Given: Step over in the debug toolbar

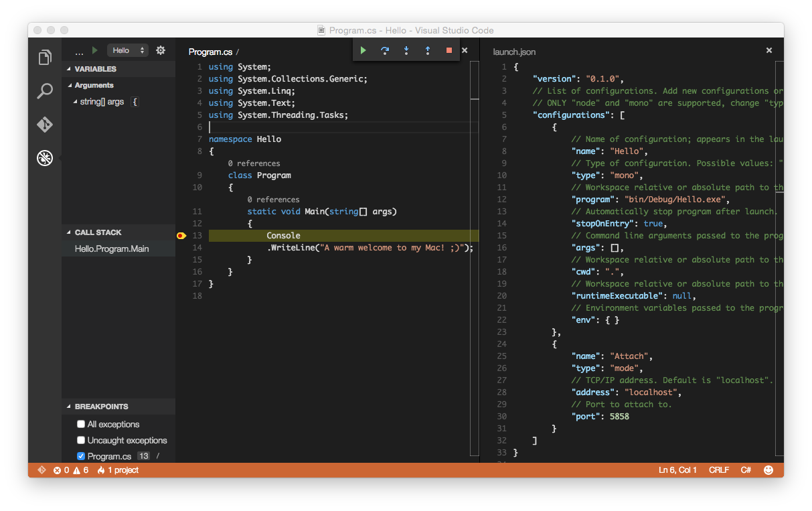Looking at the screenshot, I should pyautogui.click(x=385, y=50).
